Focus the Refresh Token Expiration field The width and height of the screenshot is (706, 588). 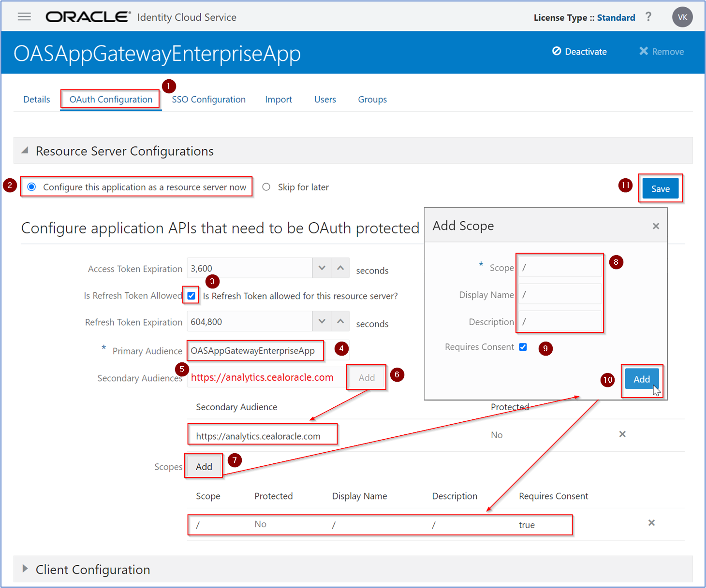coord(250,321)
